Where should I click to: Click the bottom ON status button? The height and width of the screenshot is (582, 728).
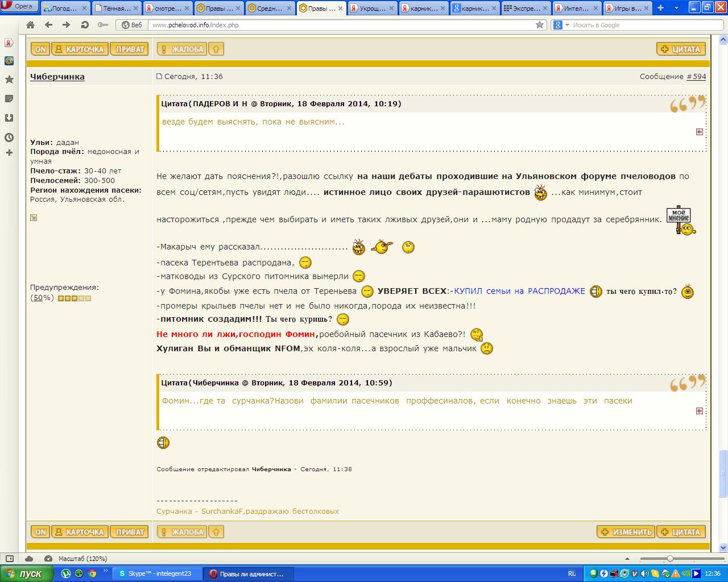(40, 532)
